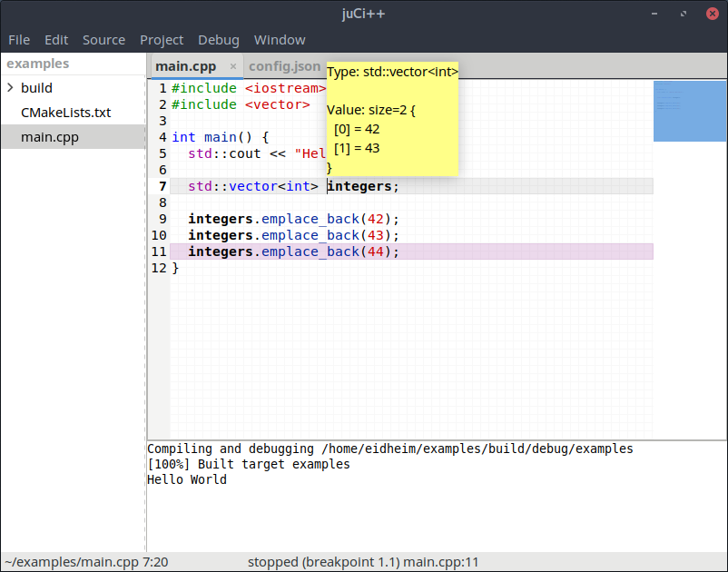Select the main.cpp editor tab
Viewport: 728px width, 572px height.
tap(185, 66)
